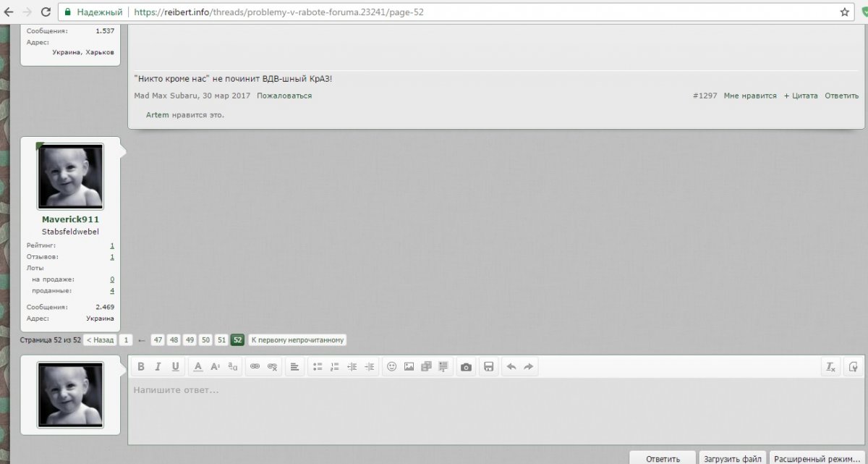The width and height of the screenshot is (868, 464).
Task: Remove link with unlink icon
Action: point(272,367)
